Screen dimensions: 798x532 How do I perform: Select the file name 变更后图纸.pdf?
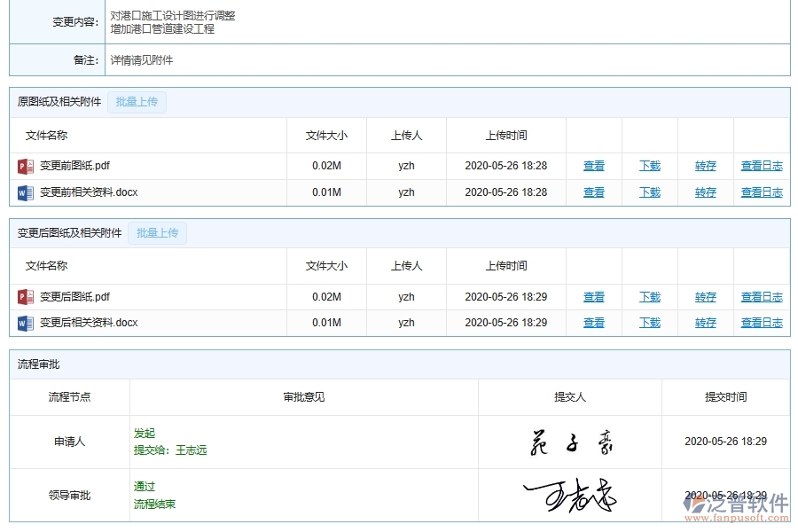point(74,297)
